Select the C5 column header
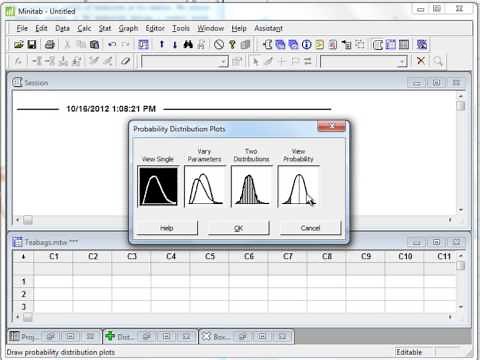 click(x=210, y=256)
